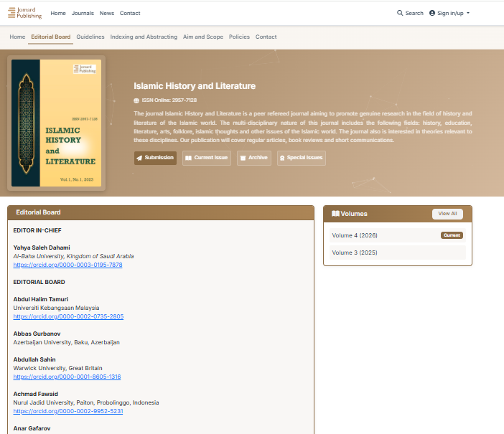Click the Search label
The image size is (504, 434).
coord(414,13)
